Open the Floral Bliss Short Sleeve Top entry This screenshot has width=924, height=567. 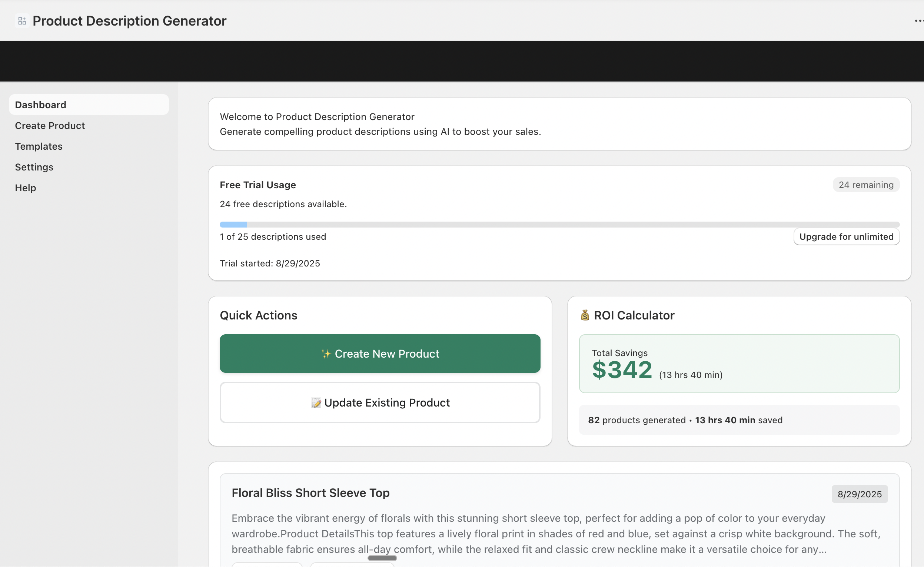pyautogui.click(x=310, y=493)
